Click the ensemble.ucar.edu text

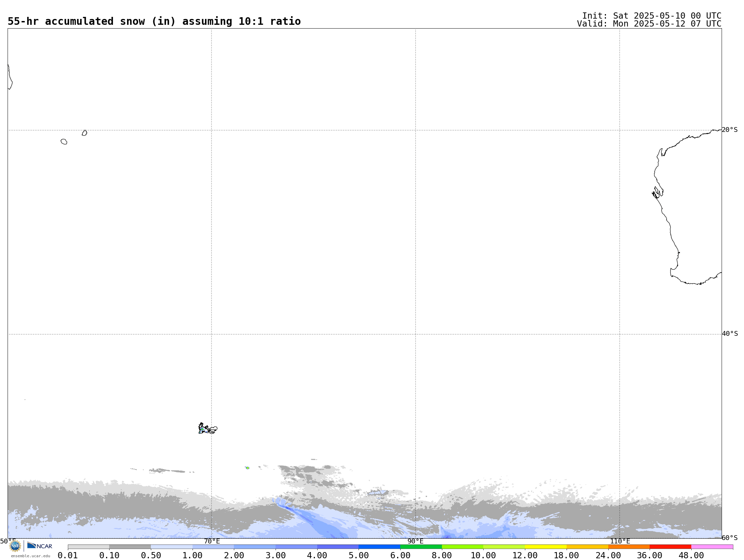[30, 556]
